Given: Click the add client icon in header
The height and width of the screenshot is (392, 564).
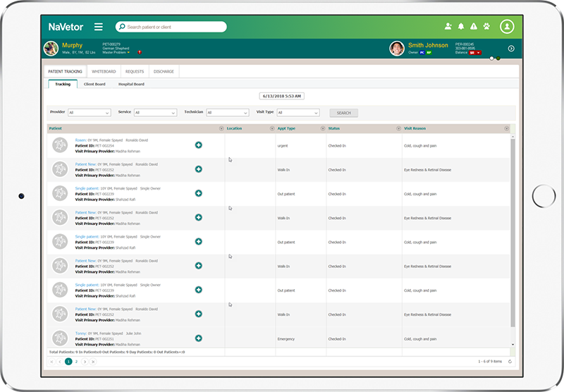Looking at the screenshot, I should pos(448,26).
